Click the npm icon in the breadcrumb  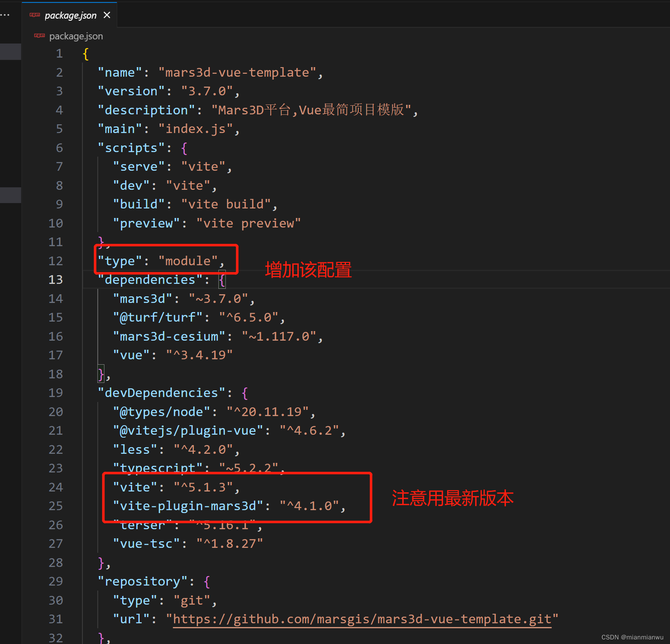point(39,36)
